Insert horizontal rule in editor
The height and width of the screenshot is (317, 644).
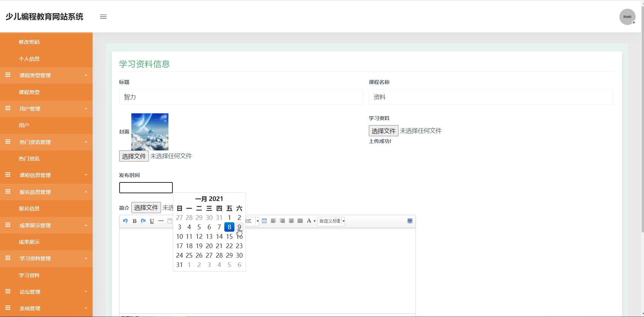tap(161, 221)
